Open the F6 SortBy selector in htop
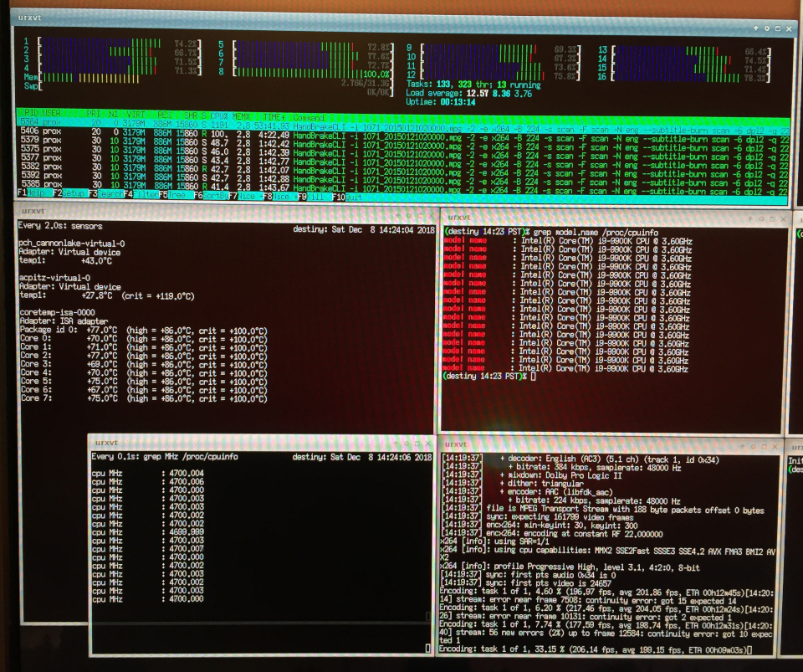 211,195
